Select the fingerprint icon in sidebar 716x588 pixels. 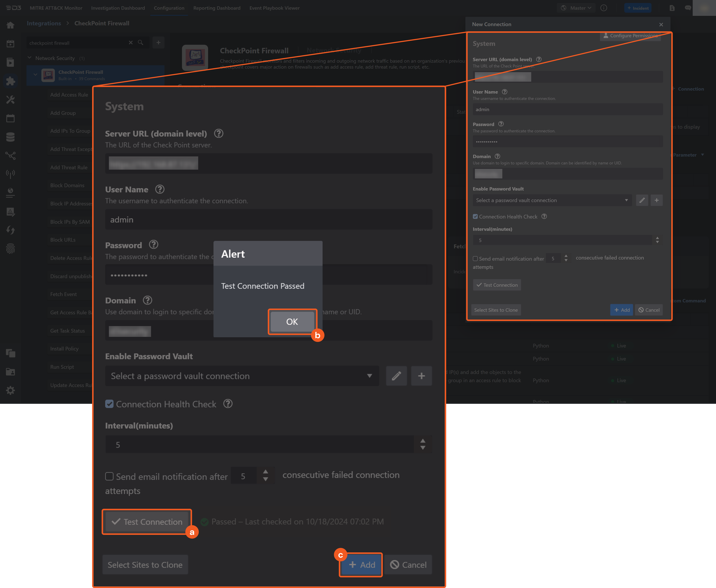[x=11, y=249]
